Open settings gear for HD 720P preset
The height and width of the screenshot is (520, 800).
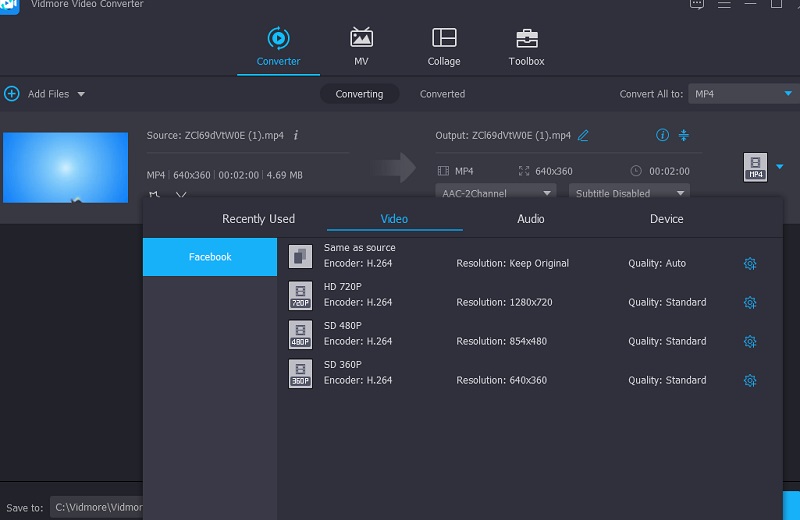(x=750, y=303)
